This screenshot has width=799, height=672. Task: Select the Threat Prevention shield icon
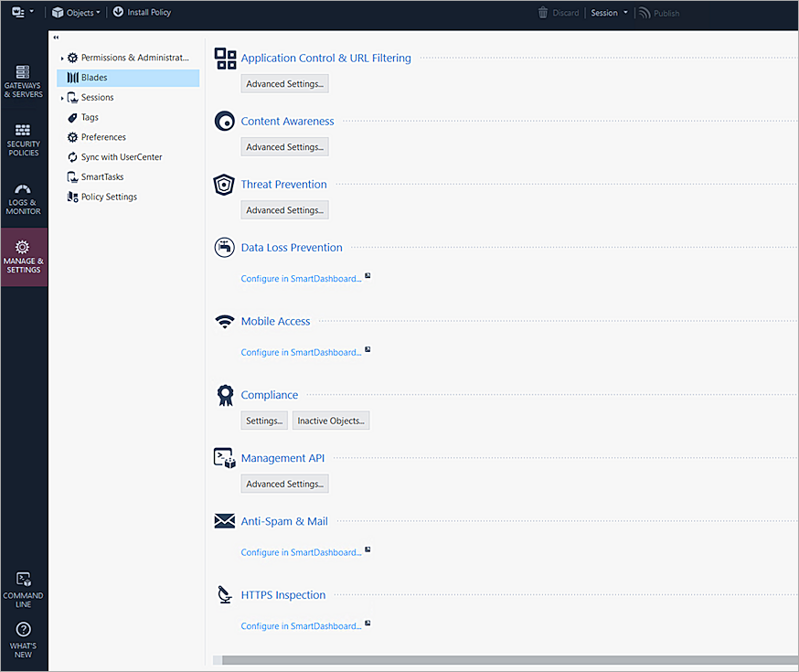224,184
